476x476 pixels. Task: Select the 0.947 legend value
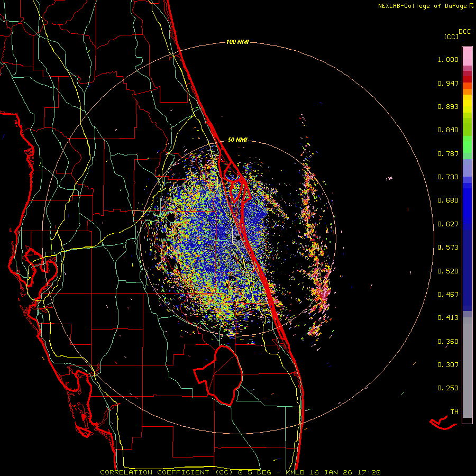448,83
